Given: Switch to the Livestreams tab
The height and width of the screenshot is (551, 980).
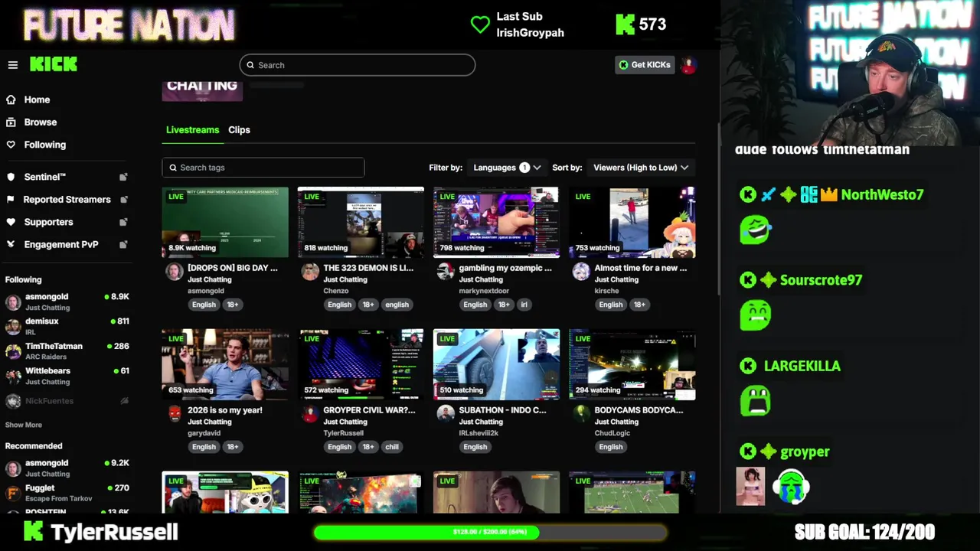Looking at the screenshot, I should [192, 130].
